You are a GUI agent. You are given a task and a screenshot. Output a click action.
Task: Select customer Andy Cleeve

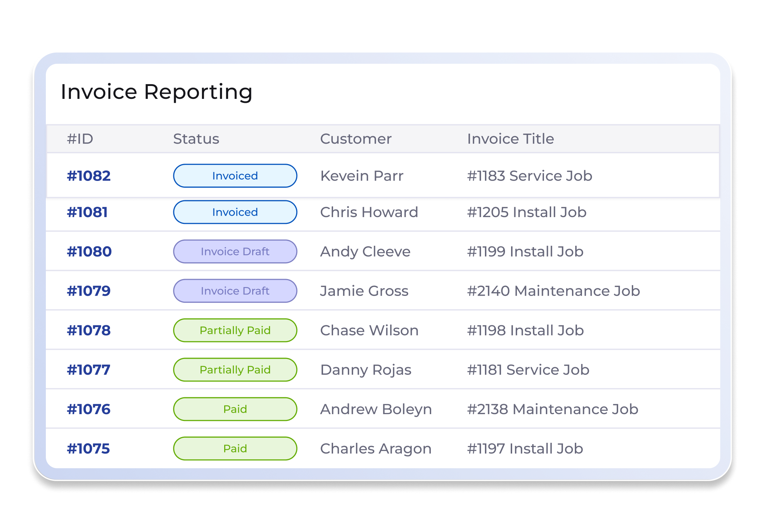pyautogui.click(x=365, y=252)
